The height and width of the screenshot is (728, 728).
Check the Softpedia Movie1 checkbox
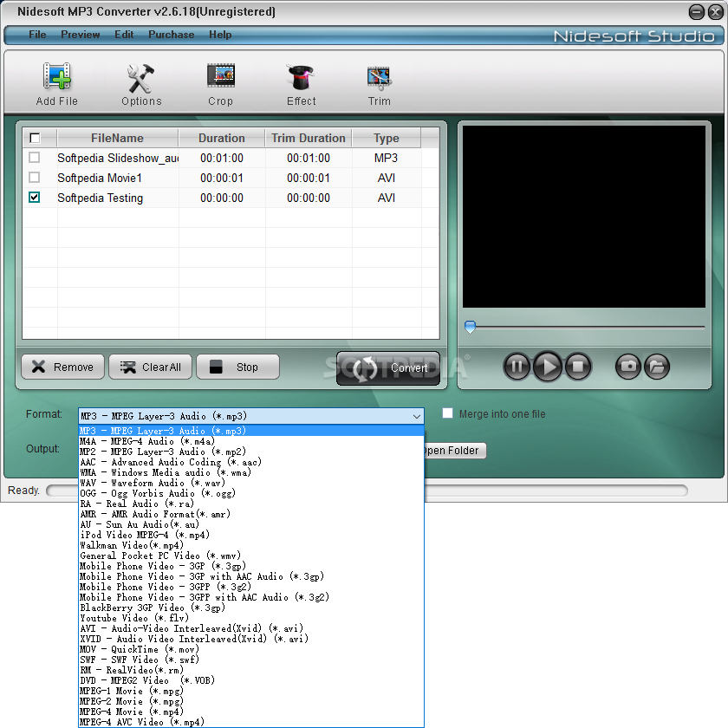coord(35,178)
